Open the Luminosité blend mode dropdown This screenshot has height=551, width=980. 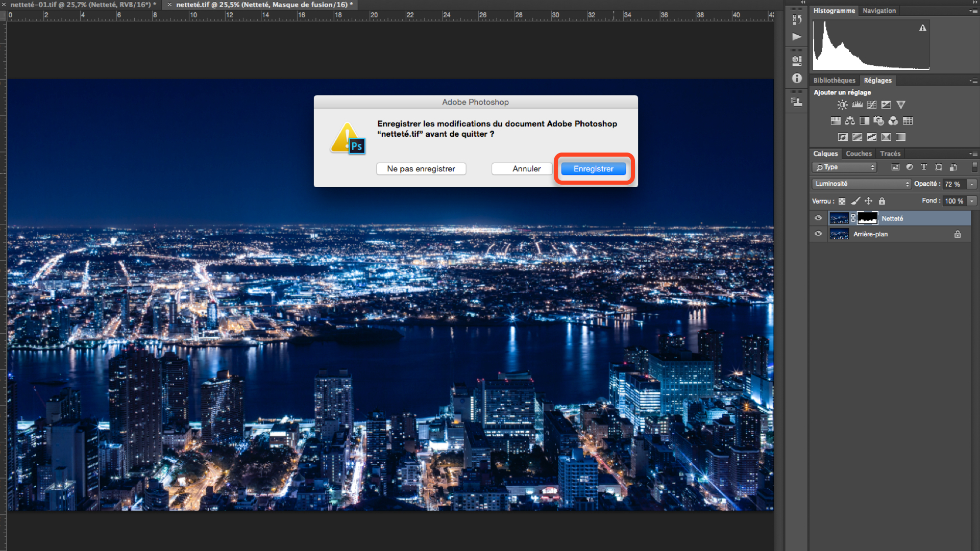861,184
